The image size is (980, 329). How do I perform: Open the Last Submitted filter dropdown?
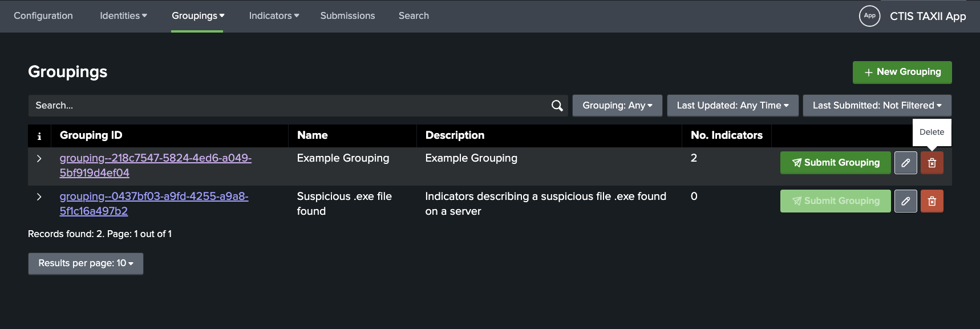click(x=877, y=106)
